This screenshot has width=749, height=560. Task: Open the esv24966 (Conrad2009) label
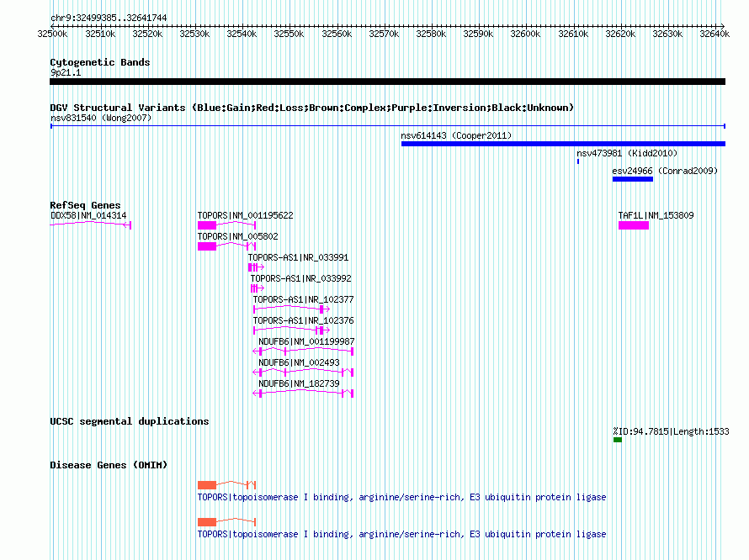[x=665, y=171]
